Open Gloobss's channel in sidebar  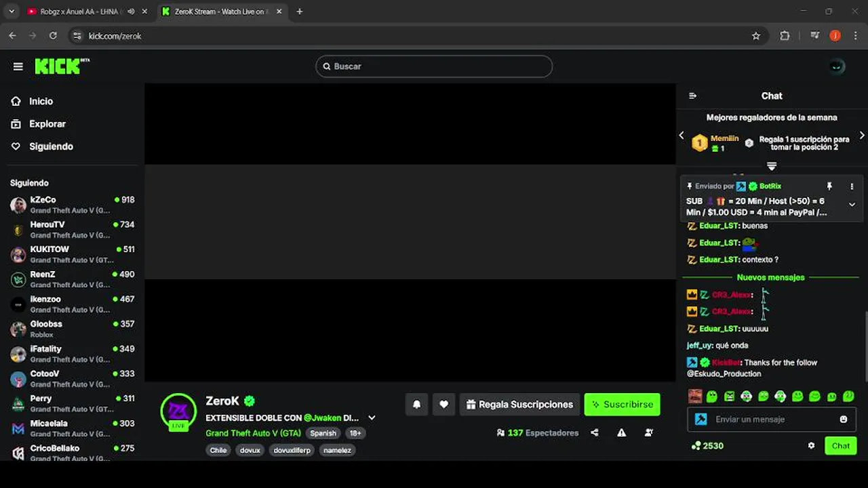[x=72, y=329]
